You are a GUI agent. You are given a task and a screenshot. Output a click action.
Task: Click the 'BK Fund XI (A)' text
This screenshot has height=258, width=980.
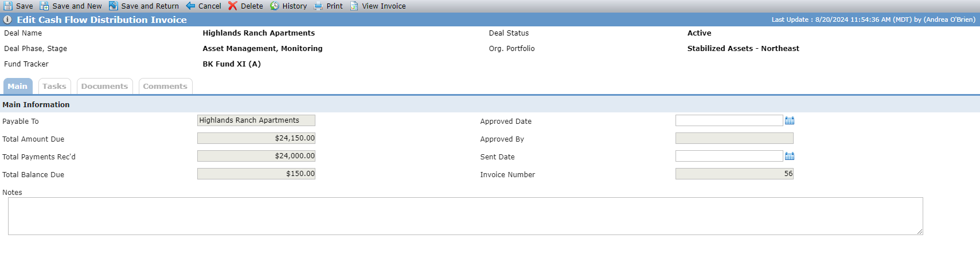pos(232,64)
